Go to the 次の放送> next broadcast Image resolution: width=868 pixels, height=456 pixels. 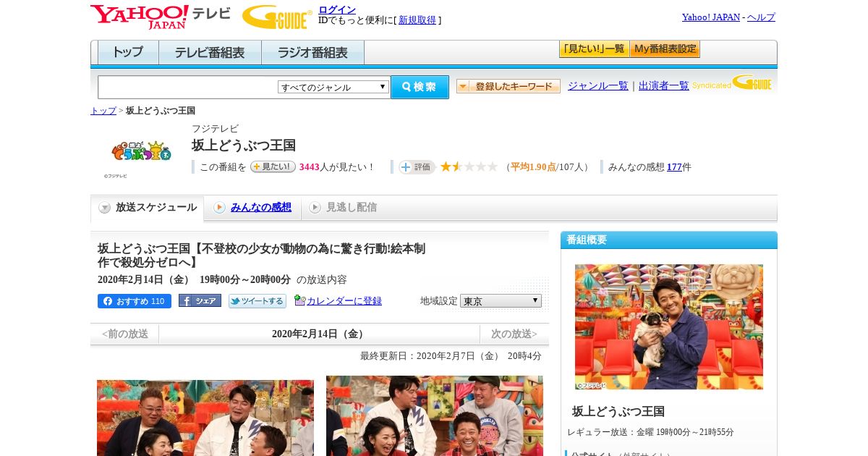514,334
